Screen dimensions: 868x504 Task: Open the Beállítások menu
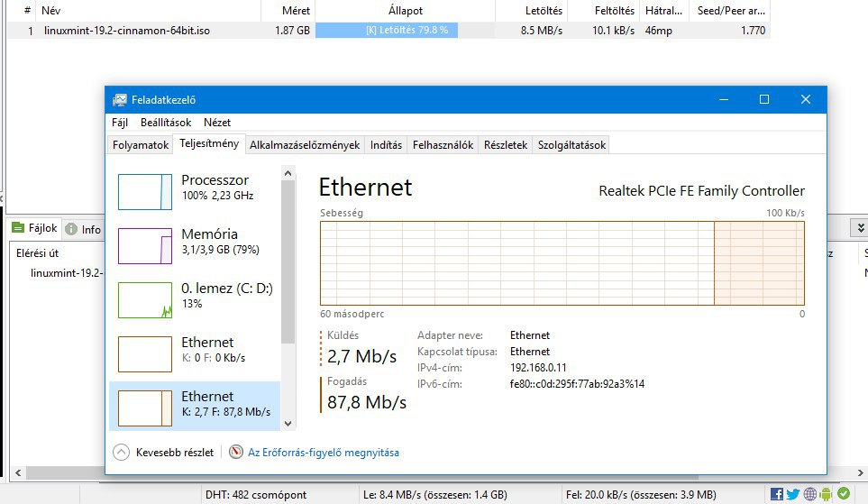tap(166, 123)
